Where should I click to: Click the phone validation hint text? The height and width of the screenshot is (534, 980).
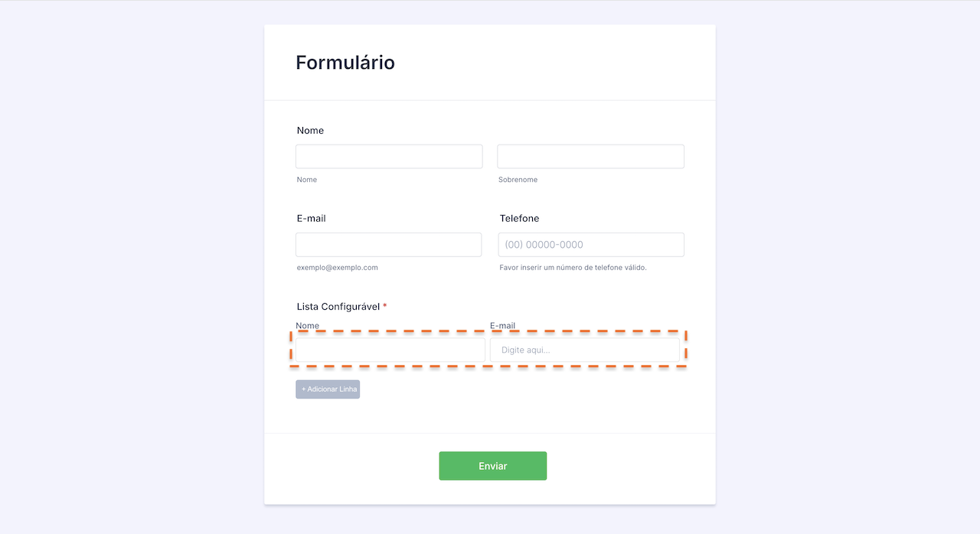point(573,268)
